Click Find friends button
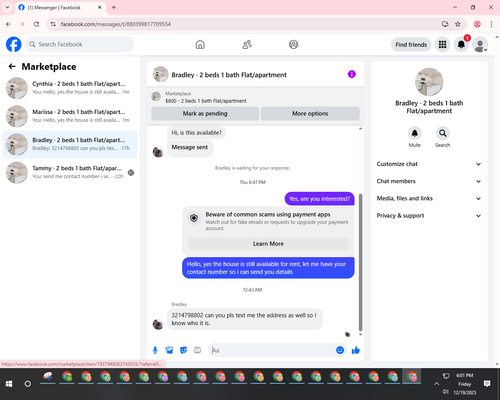The width and height of the screenshot is (500, 400). click(411, 44)
